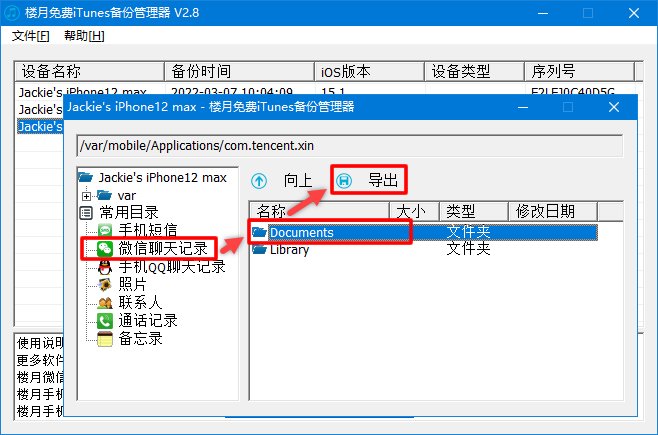Select 照片 in the tree
The image size is (658, 435).
[x=132, y=285]
